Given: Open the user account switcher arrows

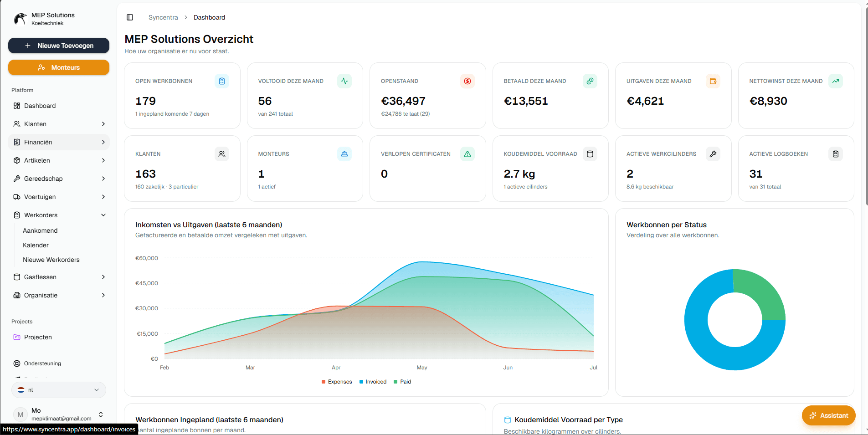Looking at the screenshot, I should pyautogui.click(x=101, y=415).
